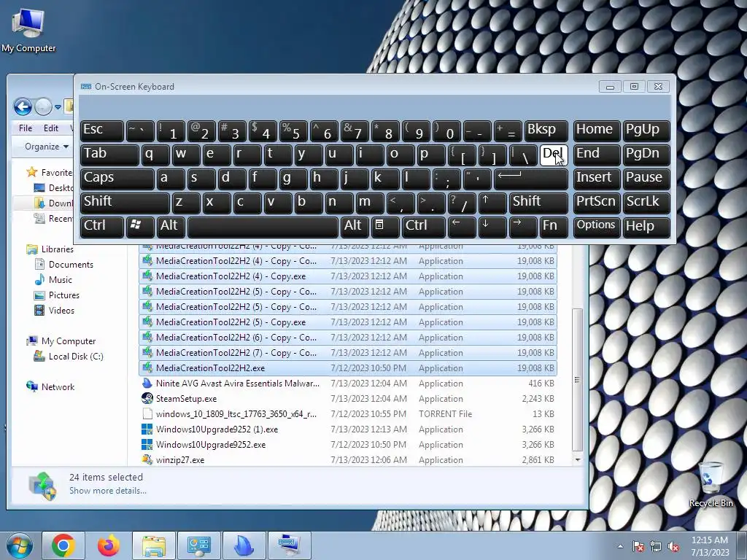Click the Tab key
This screenshot has width=747, height=560.
point(109,155)
